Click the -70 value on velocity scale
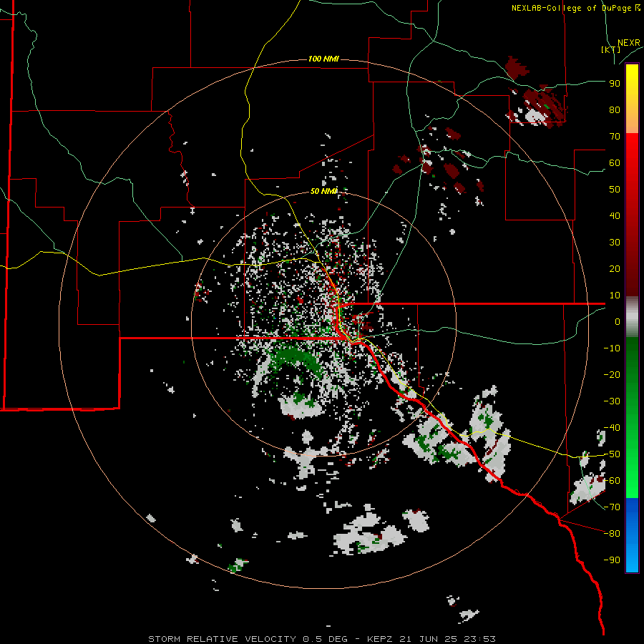644x644 pixels. [612, 507]
